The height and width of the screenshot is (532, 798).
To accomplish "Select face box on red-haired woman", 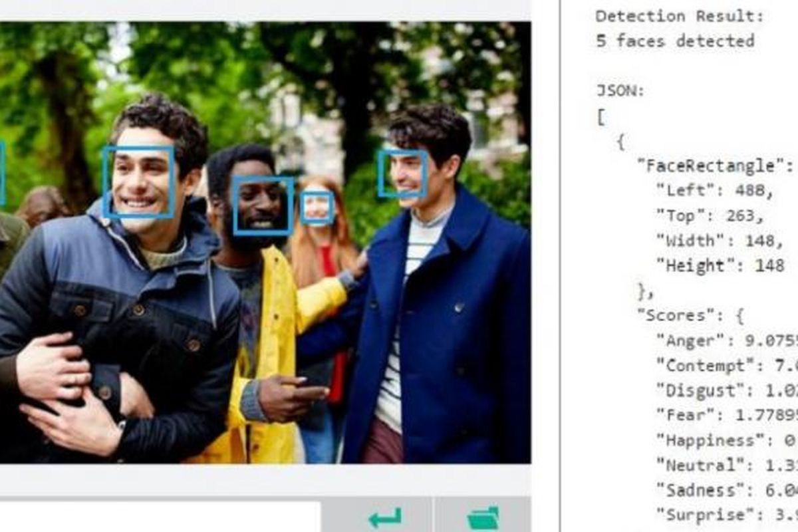I will [x=317, y=208].
